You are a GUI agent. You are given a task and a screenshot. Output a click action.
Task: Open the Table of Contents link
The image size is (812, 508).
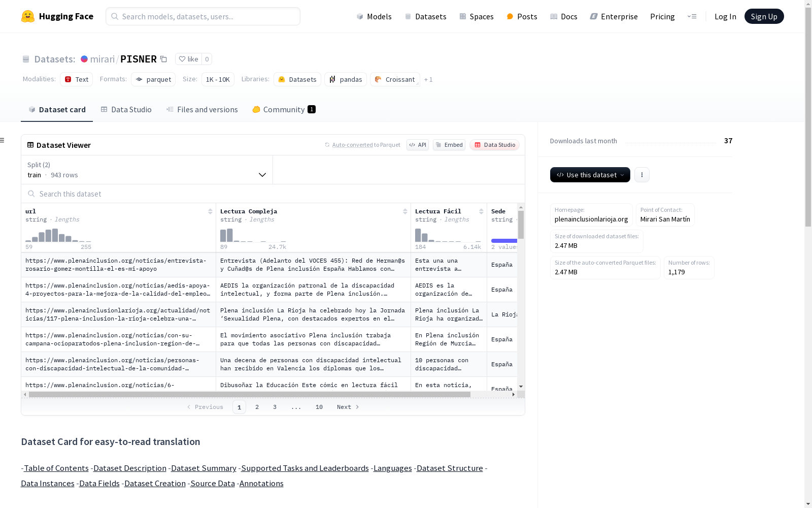56,468
